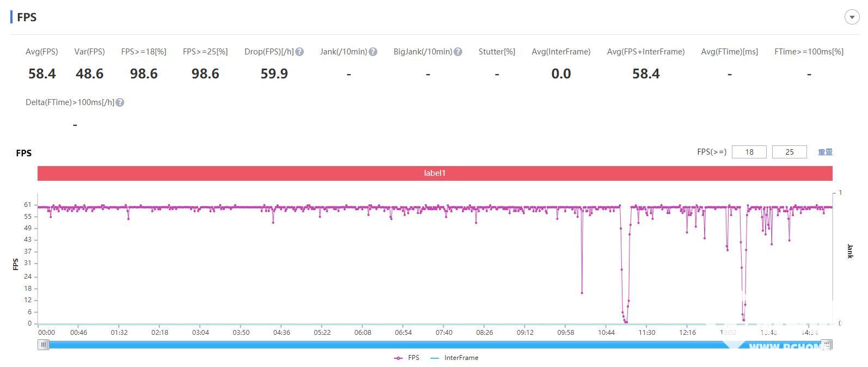
Task: Click the InterFrame legend line icon
Action: [x=435, y=358]
